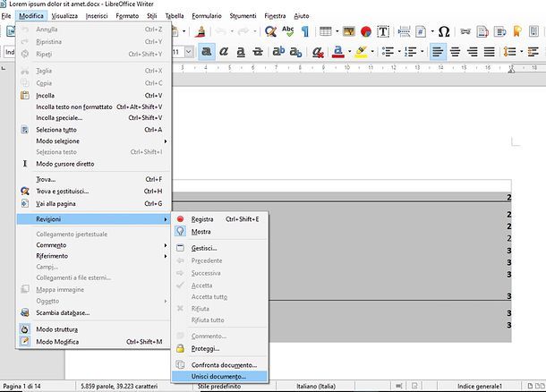Insert bookmark orange ribbon icon
The height and width of the screenshot is (392, 546).
[516, 31]
